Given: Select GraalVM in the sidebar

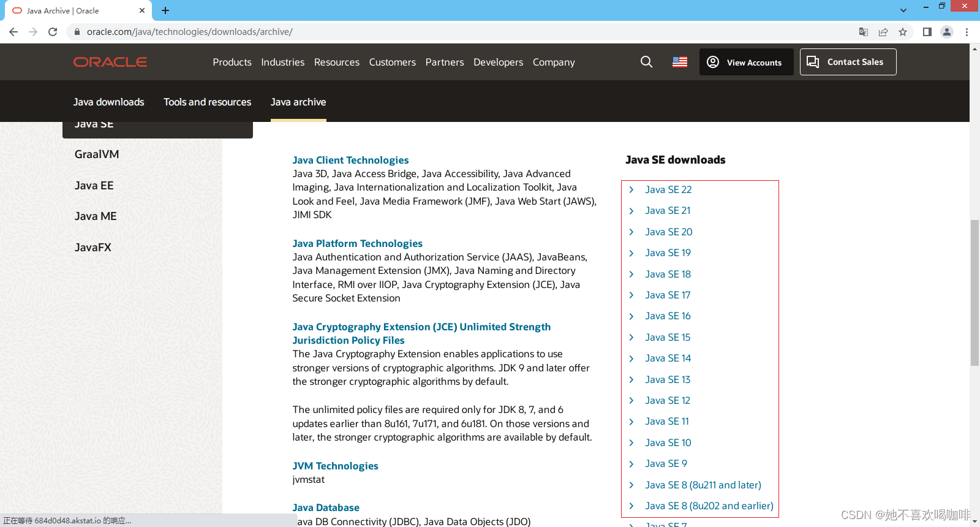Looking at the screenshot, I should click(x=97, y=154).
